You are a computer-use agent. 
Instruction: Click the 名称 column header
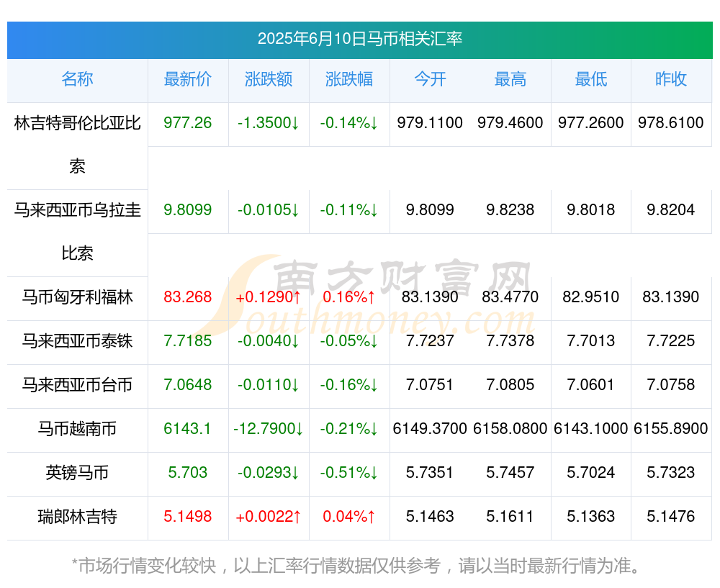point(77,79)
